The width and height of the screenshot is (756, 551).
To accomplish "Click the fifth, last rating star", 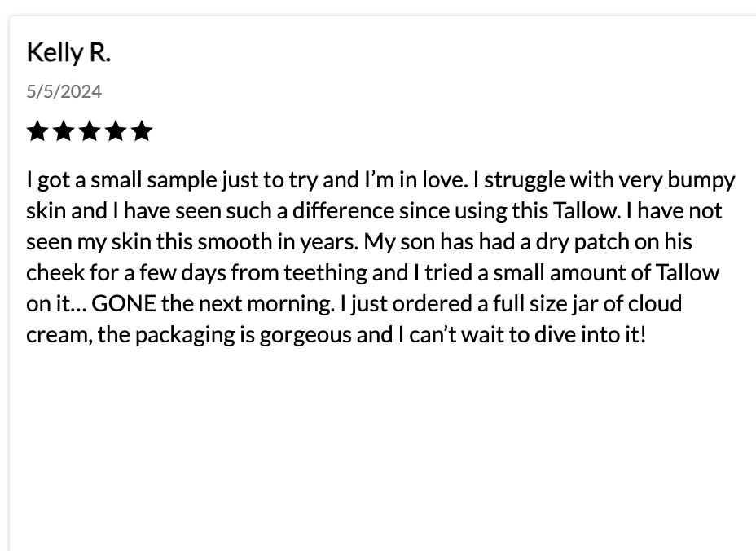I will point(142,131).
